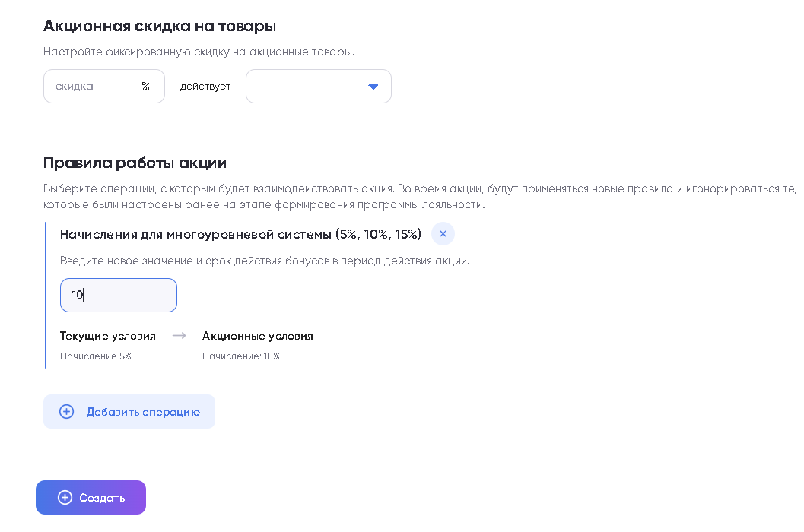Click the percent sign in the discount field
The height and width of the screenshot is (532, 804).
click(x=145, y=87)
